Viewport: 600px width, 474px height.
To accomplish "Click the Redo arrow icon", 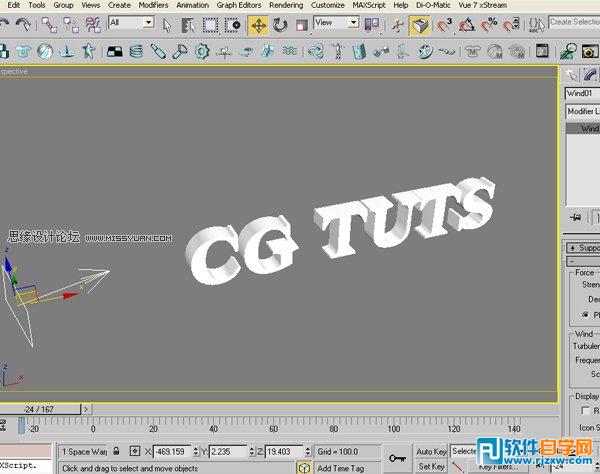I will [x=23, y=25].
